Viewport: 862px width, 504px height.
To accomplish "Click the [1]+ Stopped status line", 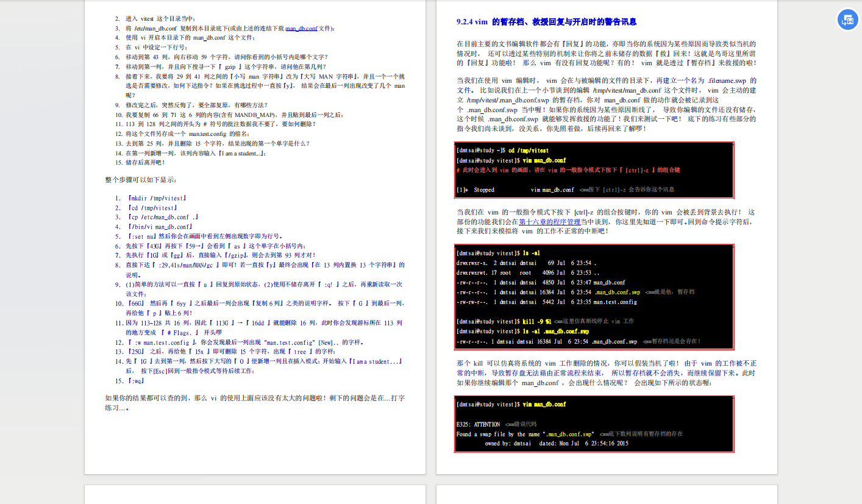I will click(x=476, y=190).
